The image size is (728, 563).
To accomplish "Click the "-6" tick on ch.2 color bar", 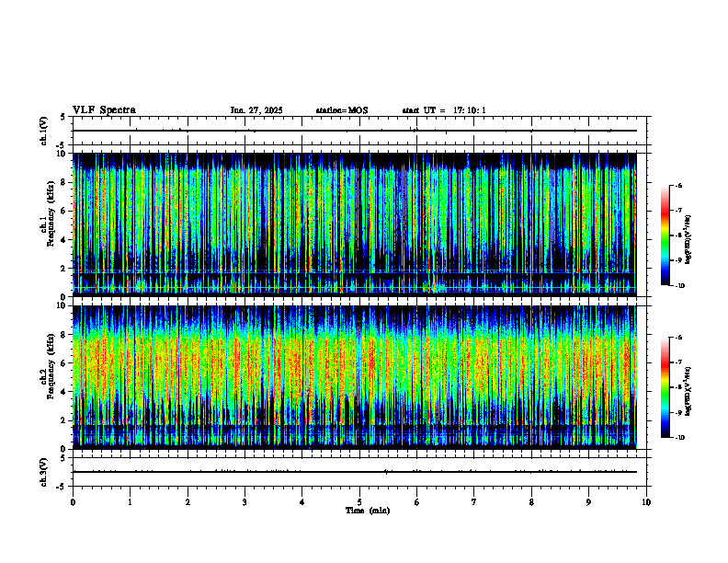I will [x=678, y=338].
